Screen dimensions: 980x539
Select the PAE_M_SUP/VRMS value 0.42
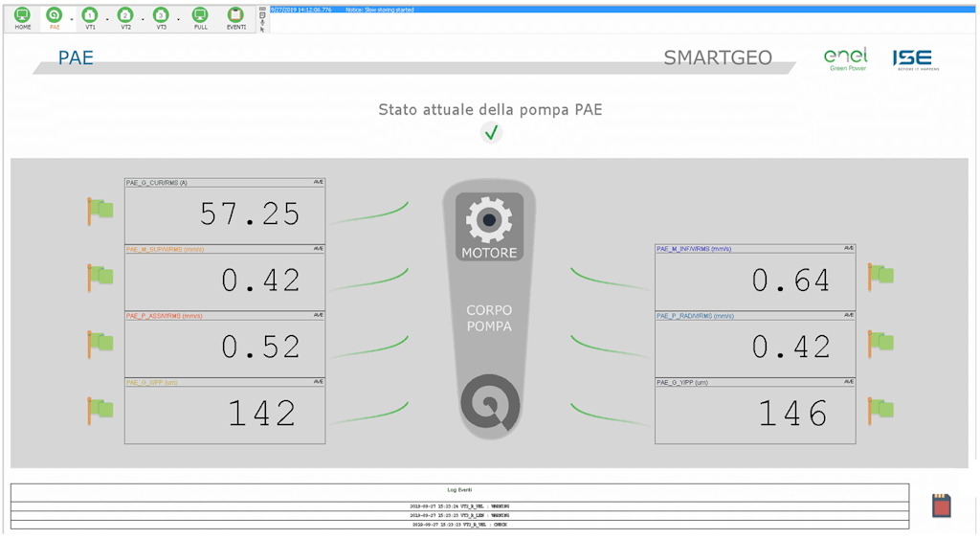261,281
